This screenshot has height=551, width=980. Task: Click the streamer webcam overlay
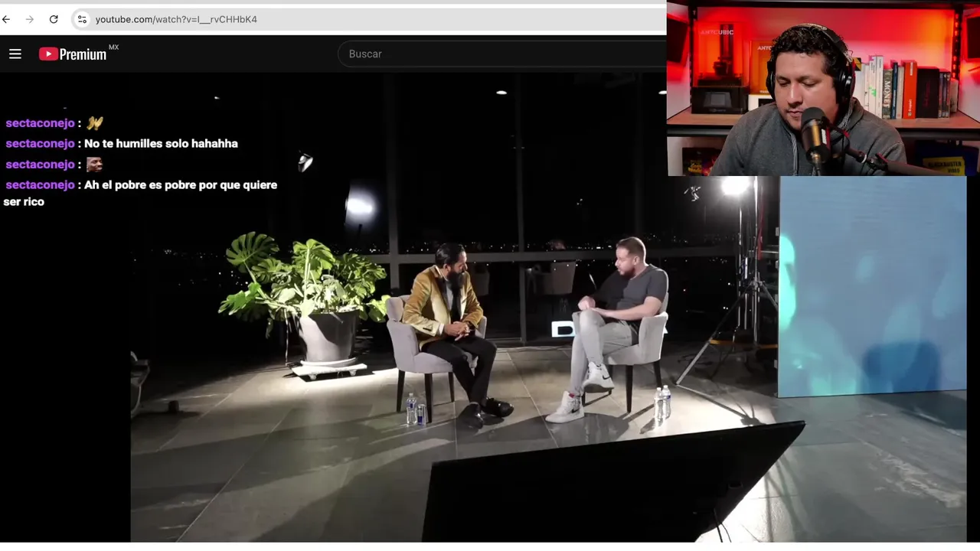tap(823, 88)
